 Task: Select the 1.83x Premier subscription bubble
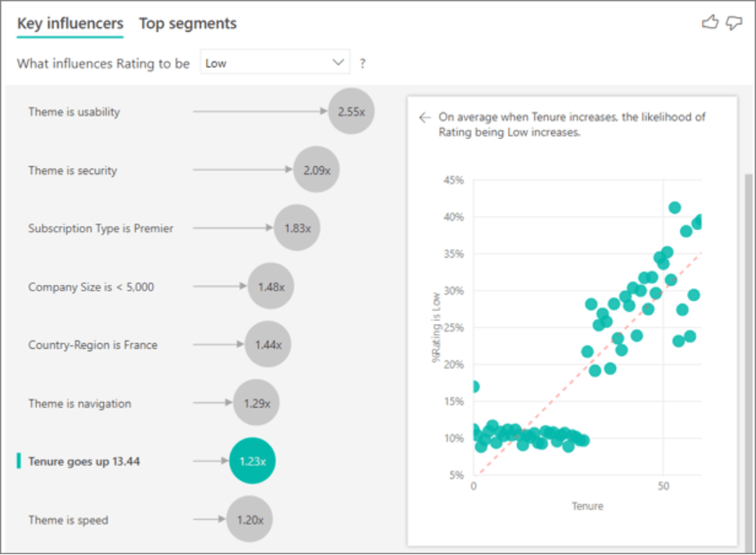297,228
